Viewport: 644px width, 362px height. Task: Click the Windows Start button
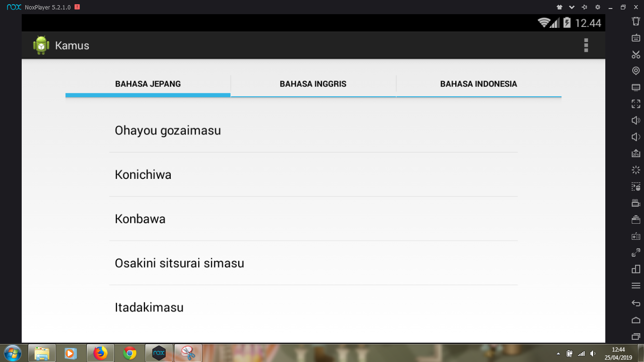coord(13,353)
